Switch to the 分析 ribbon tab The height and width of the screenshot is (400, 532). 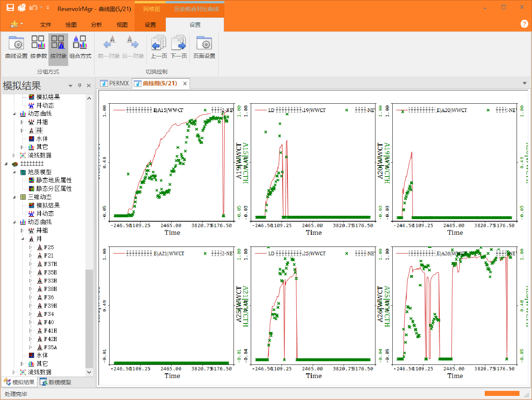coord(96,25)
